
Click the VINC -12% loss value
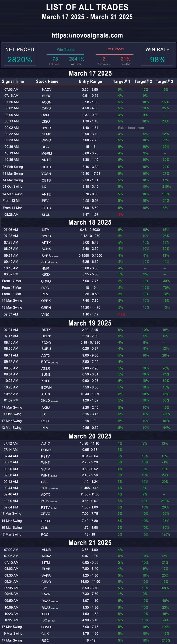coord(121,314)
